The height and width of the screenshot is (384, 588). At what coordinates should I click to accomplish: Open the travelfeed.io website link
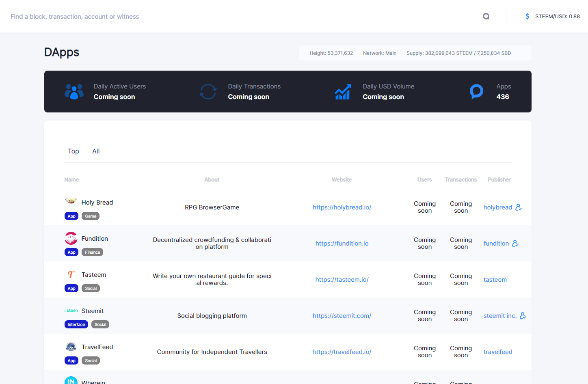tap(342, 352)
